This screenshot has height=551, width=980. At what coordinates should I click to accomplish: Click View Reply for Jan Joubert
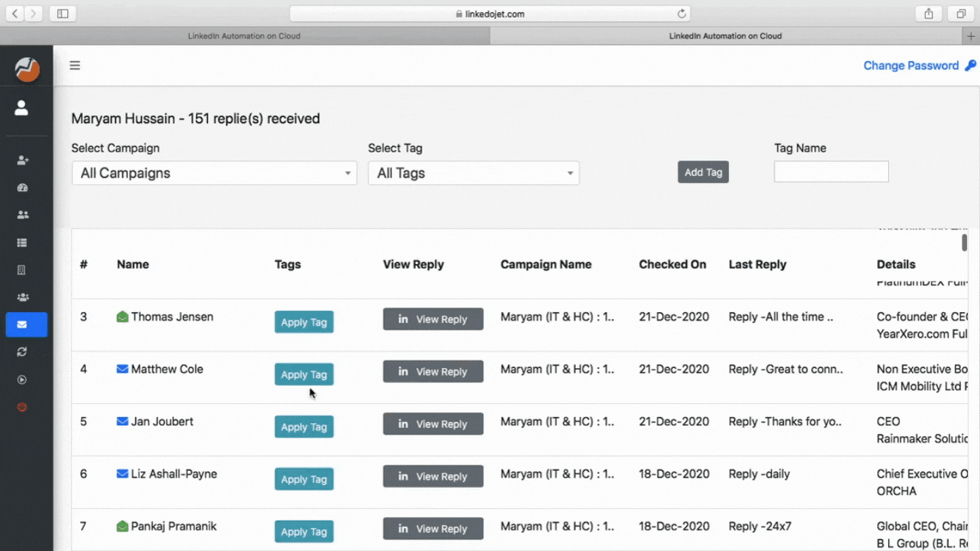click(434, 424)
